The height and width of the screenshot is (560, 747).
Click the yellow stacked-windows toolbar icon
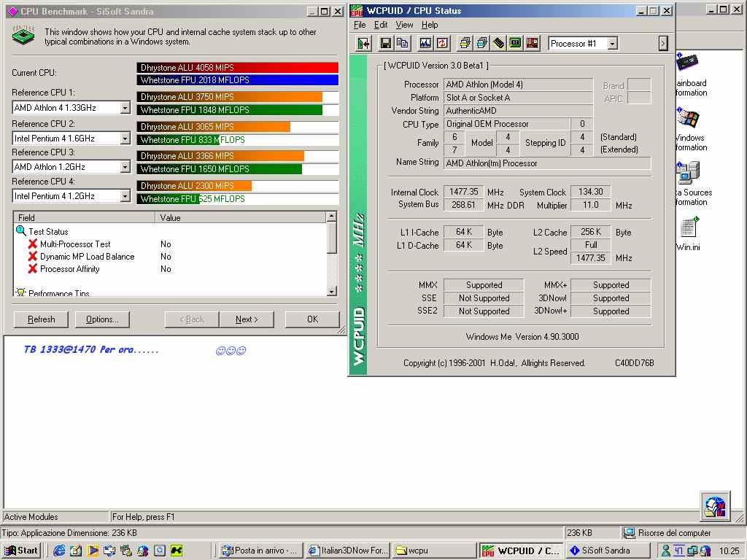pyautogui.click(x=465, y=43)
